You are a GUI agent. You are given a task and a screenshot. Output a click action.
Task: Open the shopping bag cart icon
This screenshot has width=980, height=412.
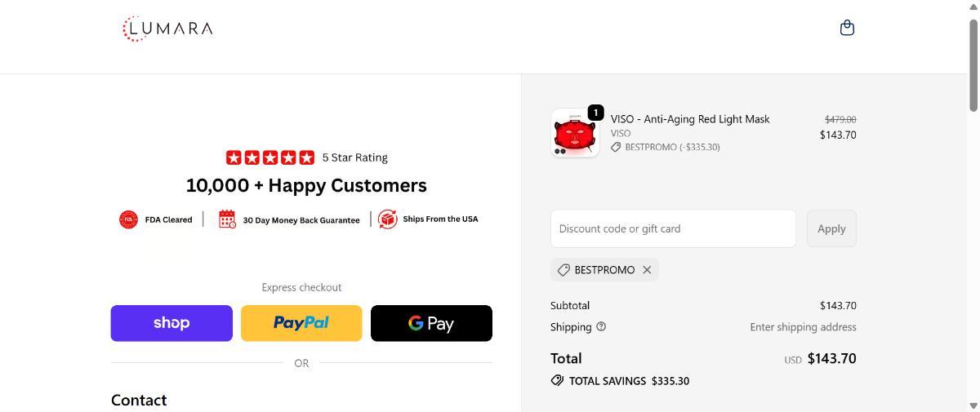tap(847, 28)
